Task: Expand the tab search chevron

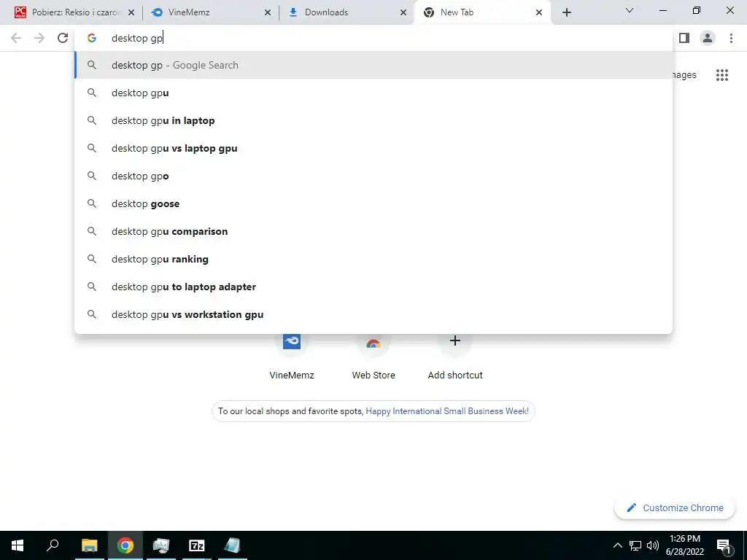Action: coord(630,10)
